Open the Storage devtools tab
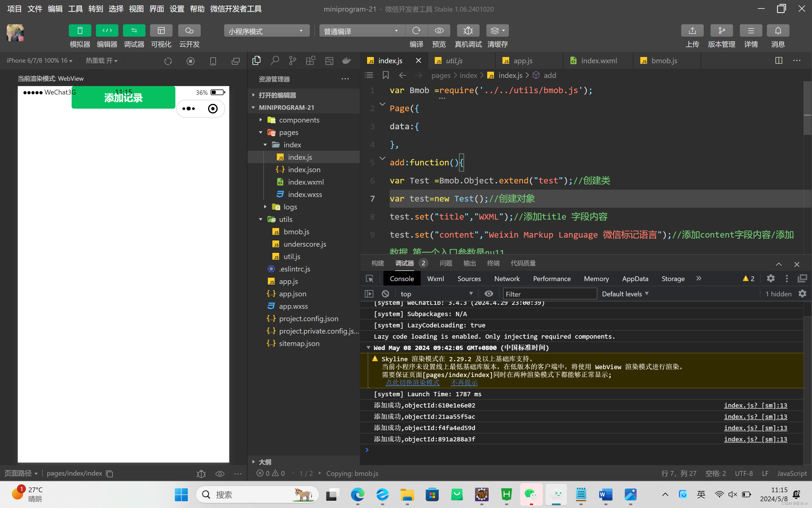The height and width of the screenshot is (508, 812). pyautogui.click(x=673, y=279)
